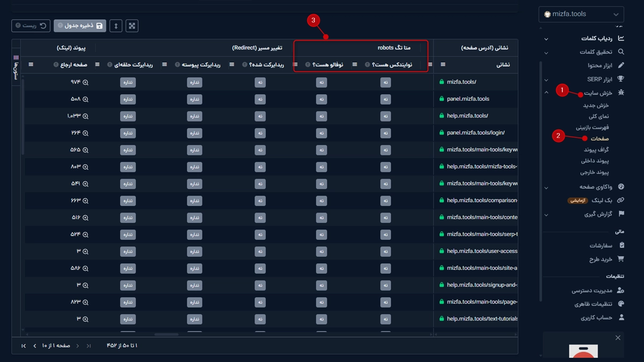Click the fullscreen expand table icon
The width and height of the screenshot is (644, 362).
pos(132,26)
